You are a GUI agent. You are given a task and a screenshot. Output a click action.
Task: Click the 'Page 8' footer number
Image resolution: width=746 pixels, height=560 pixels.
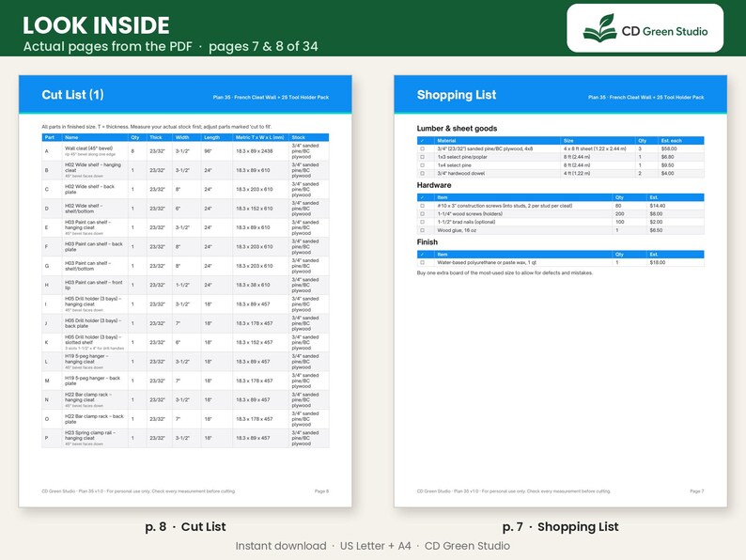click(321, 491)
